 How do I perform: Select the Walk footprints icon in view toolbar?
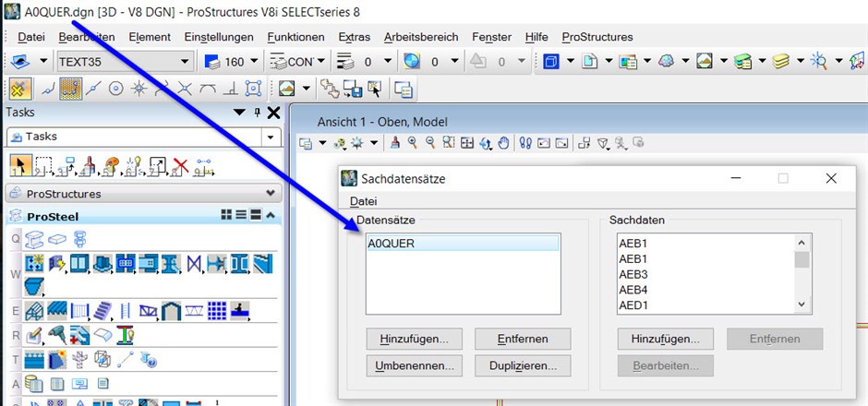(x=526, y=143)
